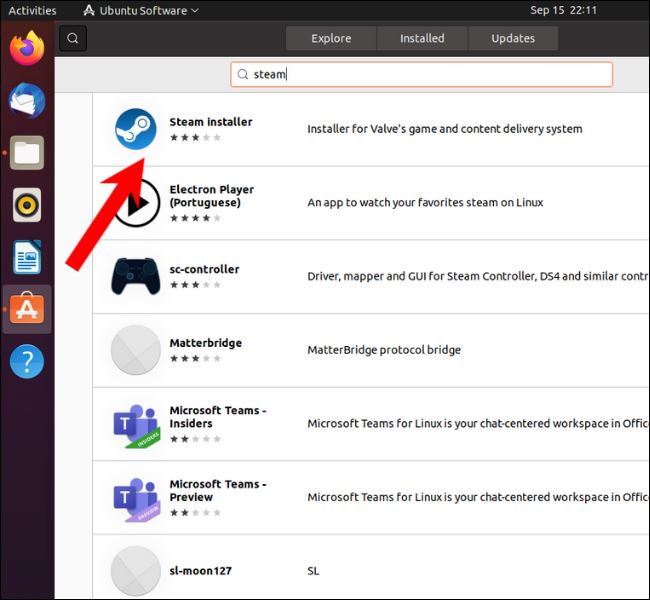
Task: Switch to the Explore tab
Action: [331, 39]
